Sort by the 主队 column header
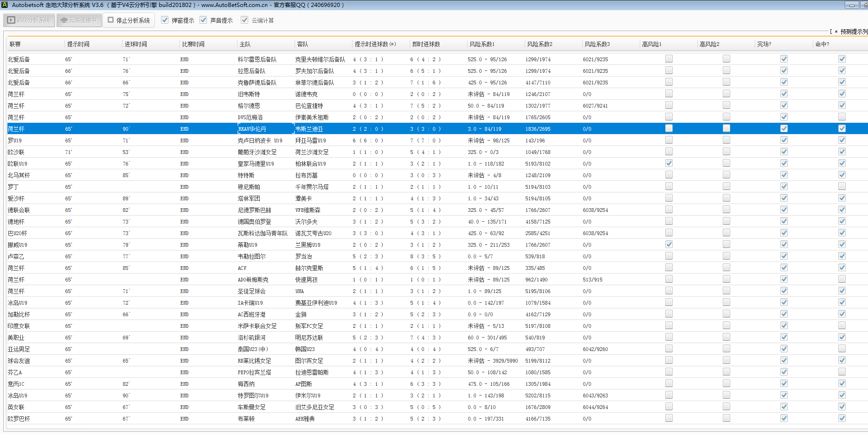Screen dimensions: 868x434 pyautogui.click(x=245, y=45)
